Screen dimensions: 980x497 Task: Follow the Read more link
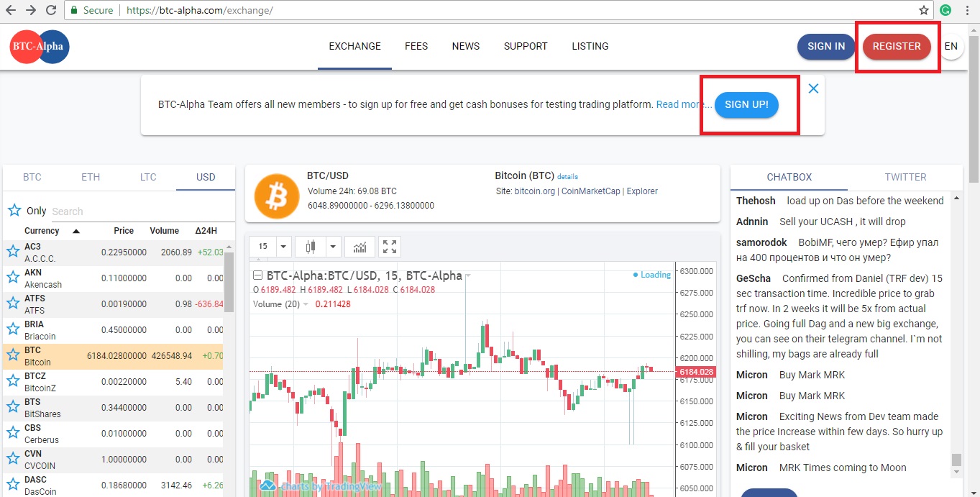[683, 104]
